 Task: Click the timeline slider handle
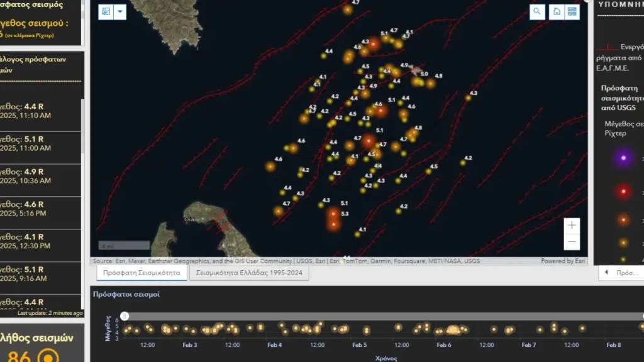tap(125, 316)
